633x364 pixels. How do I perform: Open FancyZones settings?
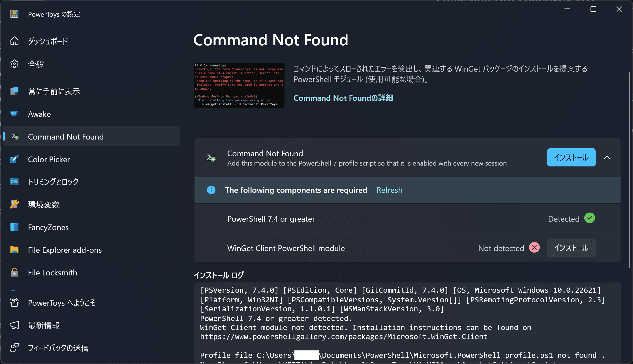(x=91, y=227)
